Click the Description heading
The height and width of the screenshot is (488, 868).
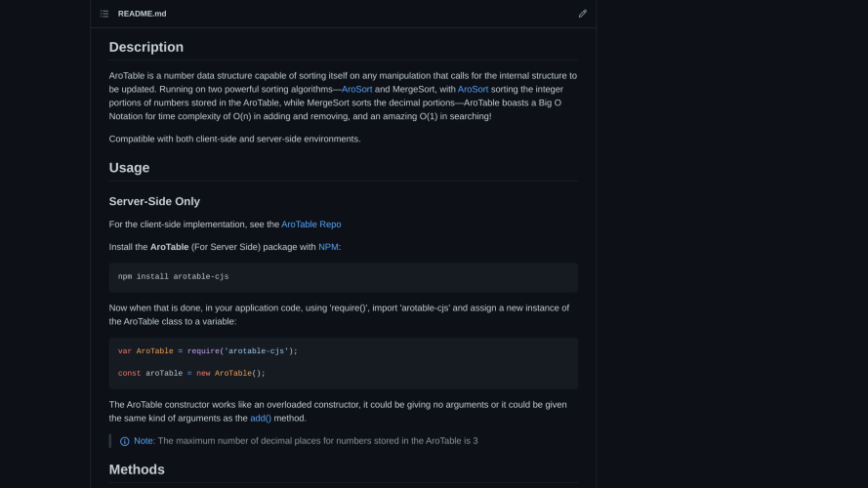146,47
